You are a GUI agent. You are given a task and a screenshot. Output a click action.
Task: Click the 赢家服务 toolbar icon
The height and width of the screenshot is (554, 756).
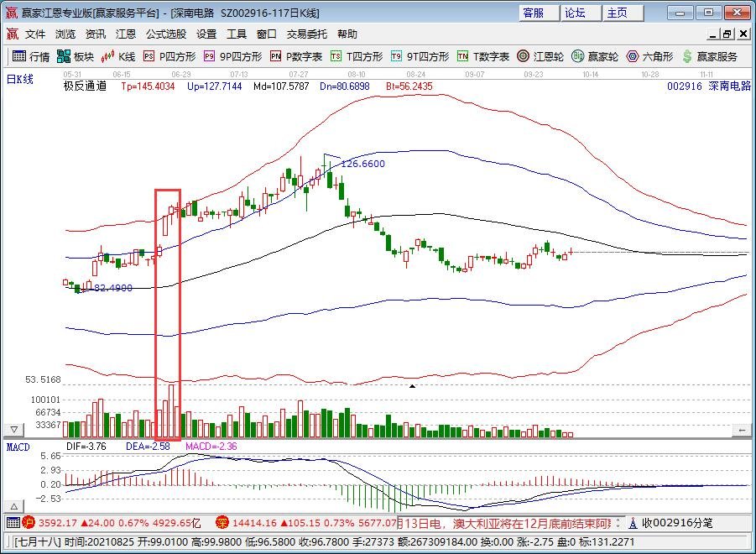pyautogui.click(x=709, y=56)
